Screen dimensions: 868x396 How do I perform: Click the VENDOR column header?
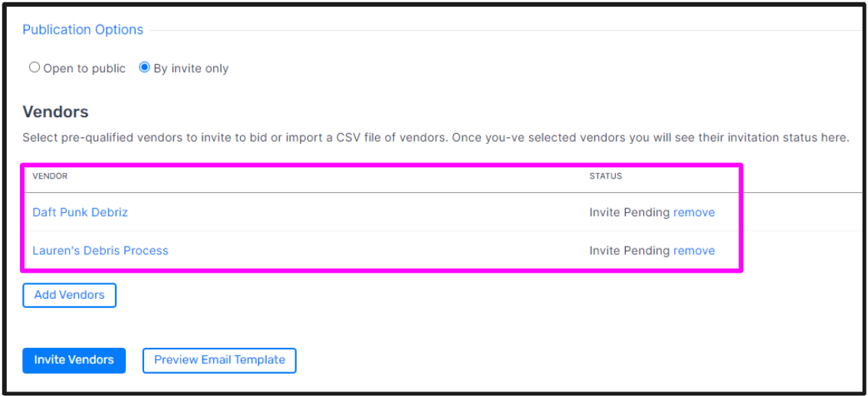coord(50,176)
